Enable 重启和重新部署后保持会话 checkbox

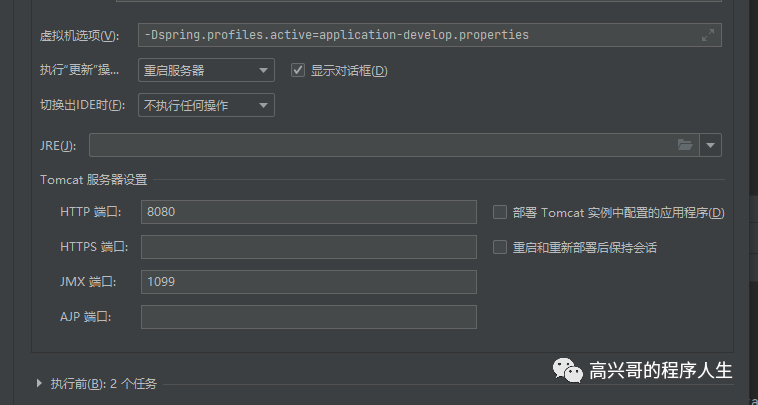[x=500, y=247]
